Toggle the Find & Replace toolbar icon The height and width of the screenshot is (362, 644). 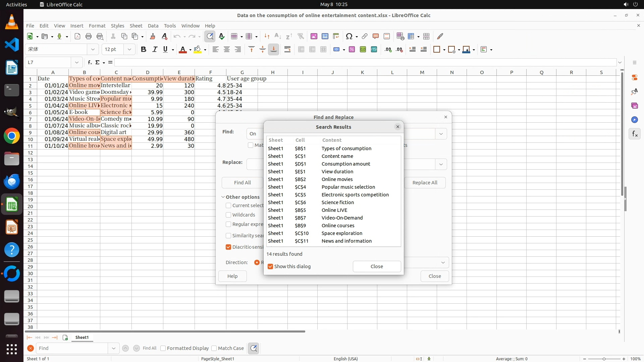[x=210, y=37]
